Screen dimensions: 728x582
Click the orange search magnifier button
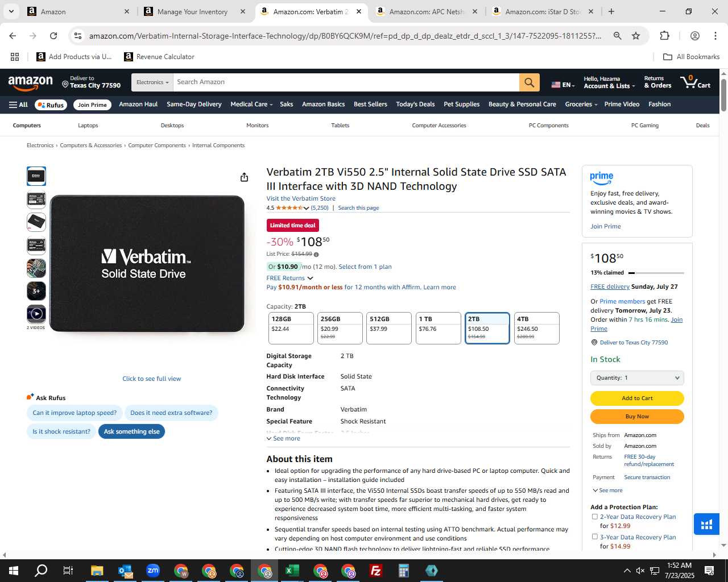click(529, 82)
